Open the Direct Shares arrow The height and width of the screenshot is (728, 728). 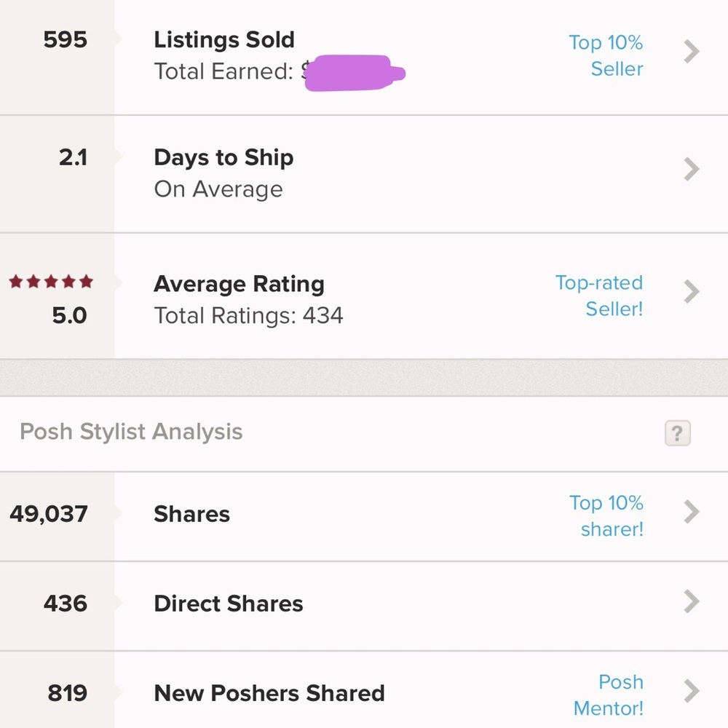tap(692, 602)
